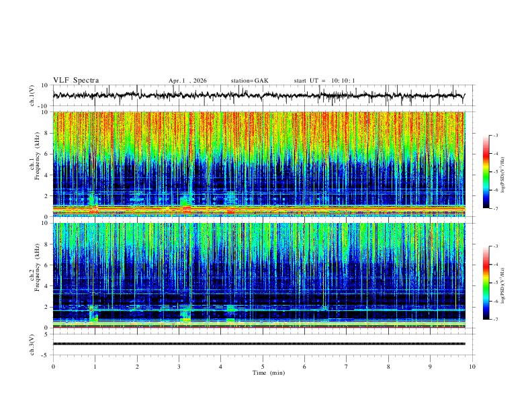Click the "8" tick on ch.1 frequency axis
This screenshot has width=532, height=411.
click(47, 133)
